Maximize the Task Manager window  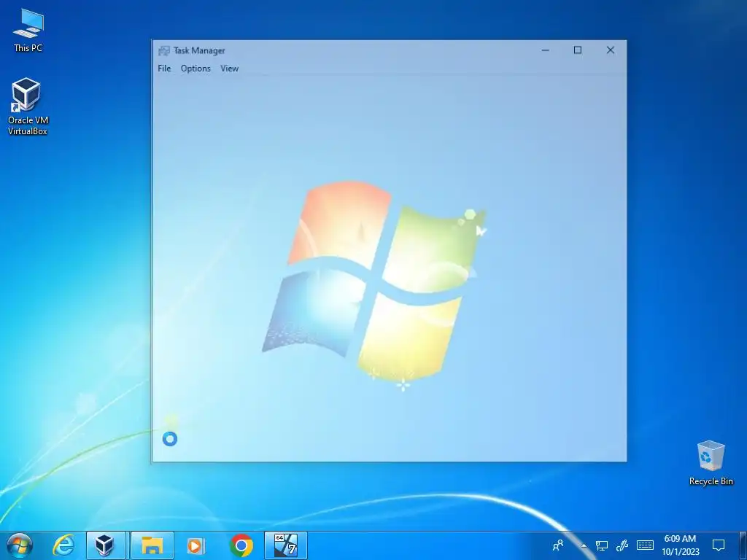click(578, 50)
